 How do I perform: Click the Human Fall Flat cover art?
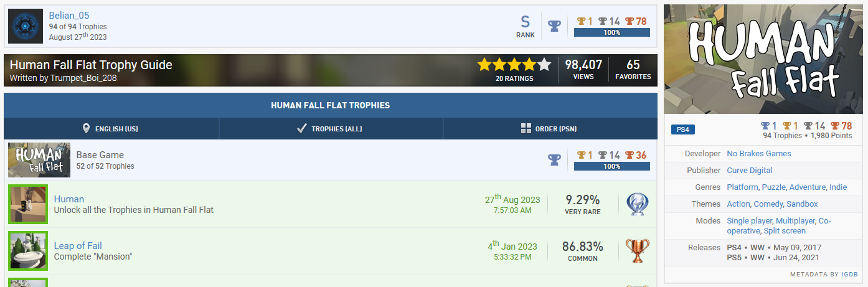pos(765,60)
